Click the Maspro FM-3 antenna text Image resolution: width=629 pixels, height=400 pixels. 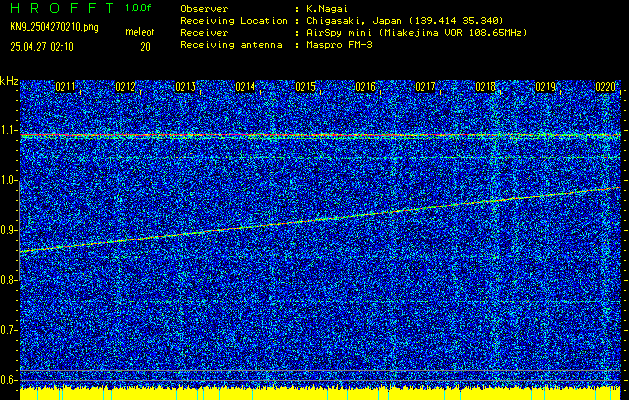[x=339, y=45]
